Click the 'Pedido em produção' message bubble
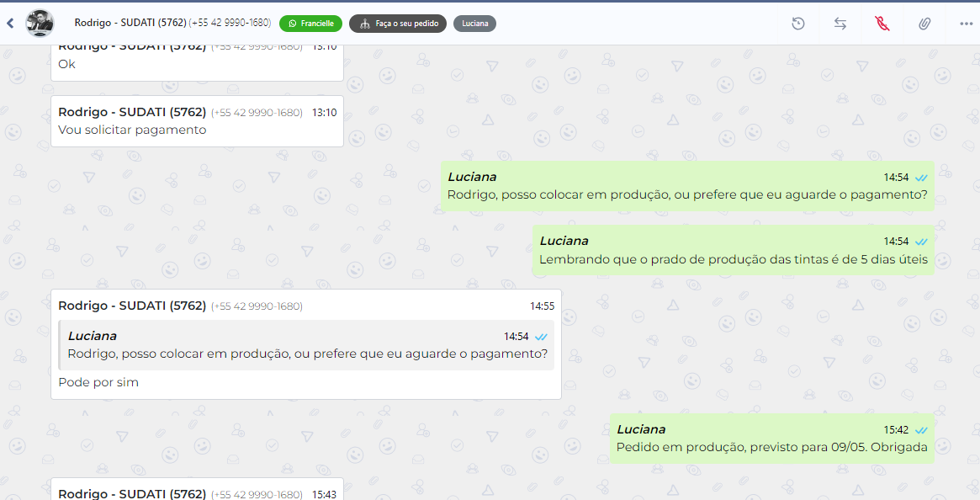This screenshot has height=500, width=980. click(771, 447)
